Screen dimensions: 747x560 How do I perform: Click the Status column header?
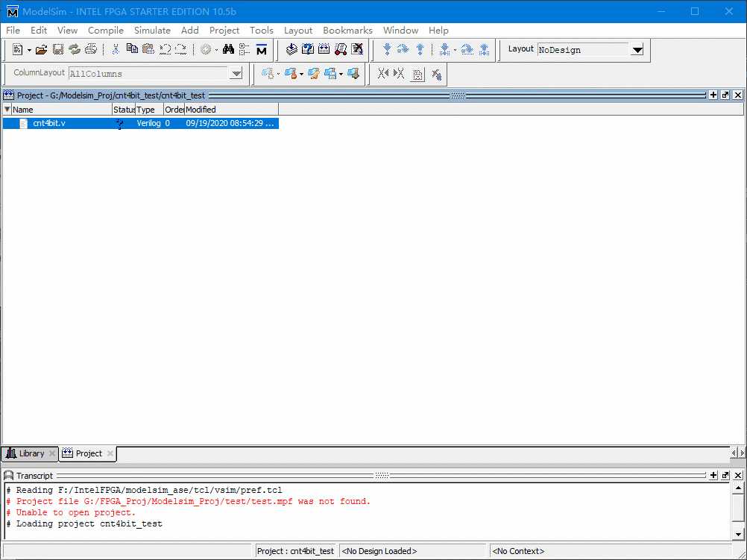point(124,110)
